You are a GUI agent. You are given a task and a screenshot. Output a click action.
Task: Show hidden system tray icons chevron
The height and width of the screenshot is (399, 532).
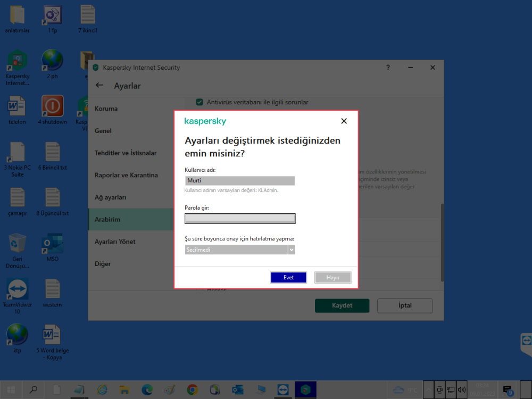[x=428, y=390]
